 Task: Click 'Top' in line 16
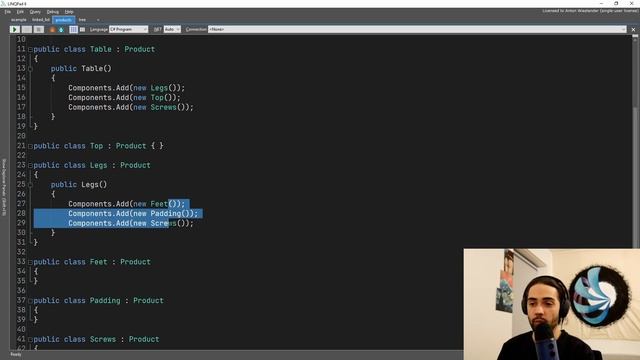point(157,98)
